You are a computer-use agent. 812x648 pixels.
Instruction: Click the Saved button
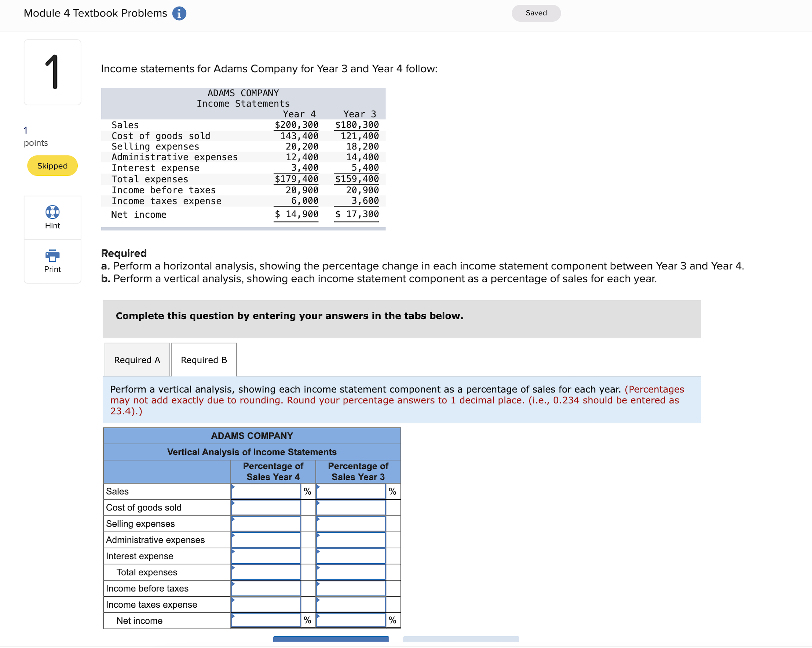click(536, 13)
